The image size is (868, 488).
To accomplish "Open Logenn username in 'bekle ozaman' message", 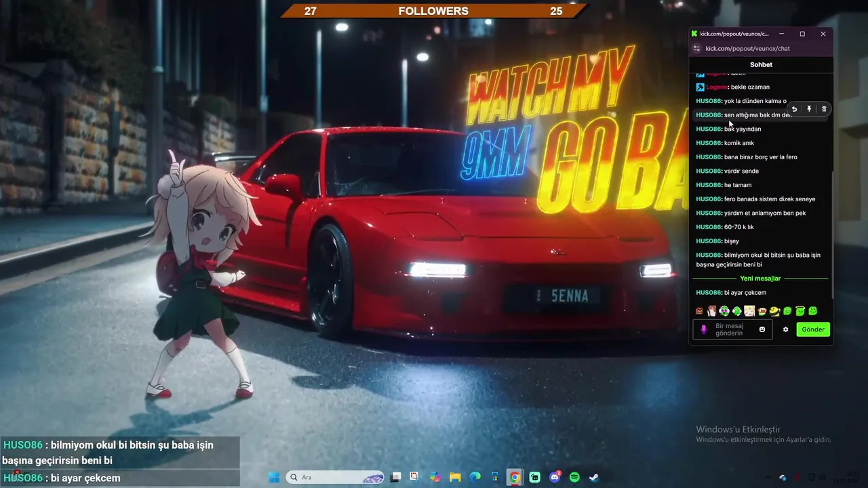I will (x=717, y=87).
